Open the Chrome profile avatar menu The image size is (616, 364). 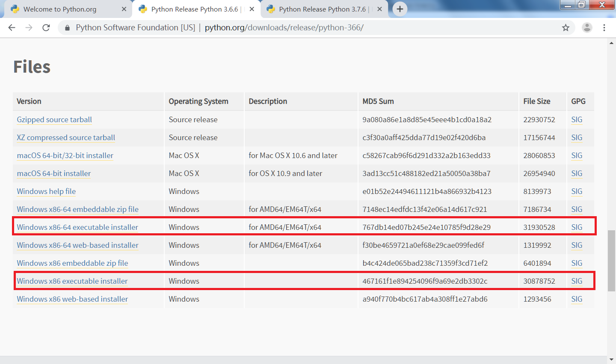click(587, 28)
